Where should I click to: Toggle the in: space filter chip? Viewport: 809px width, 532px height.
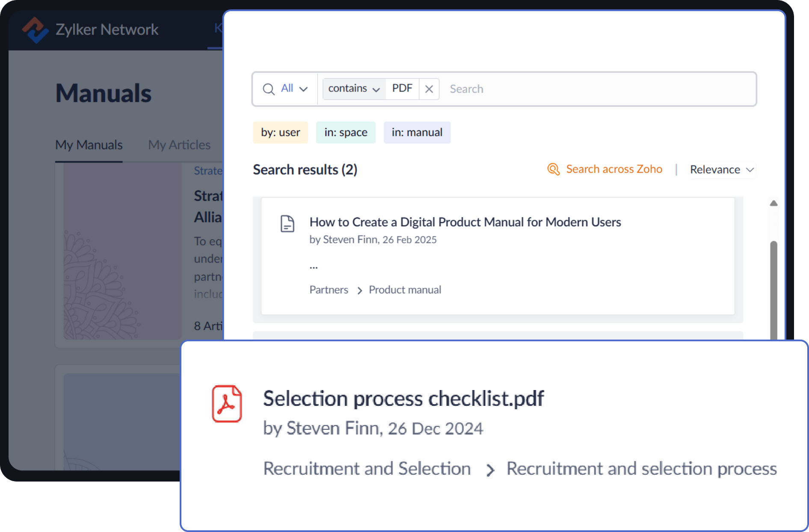346,133
